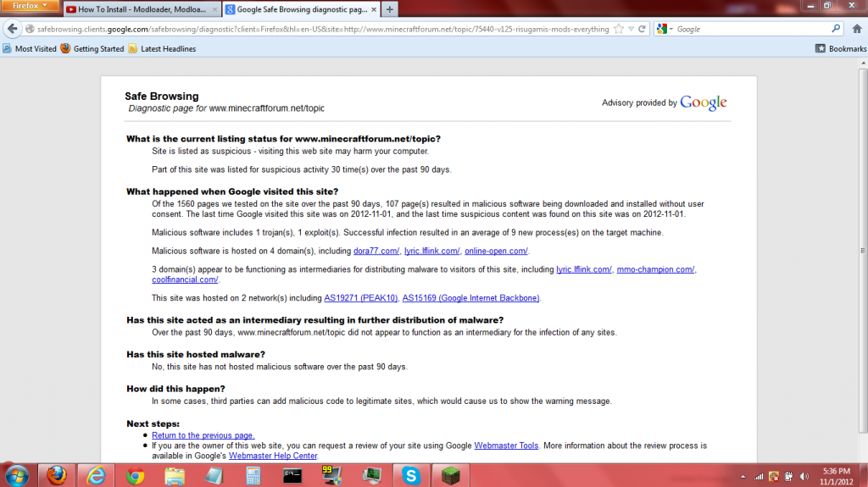This screenshot has width=868, height=487.
Task: Open Skype from the taskbar
Action: pyautogui.click(x=411, y=475)
